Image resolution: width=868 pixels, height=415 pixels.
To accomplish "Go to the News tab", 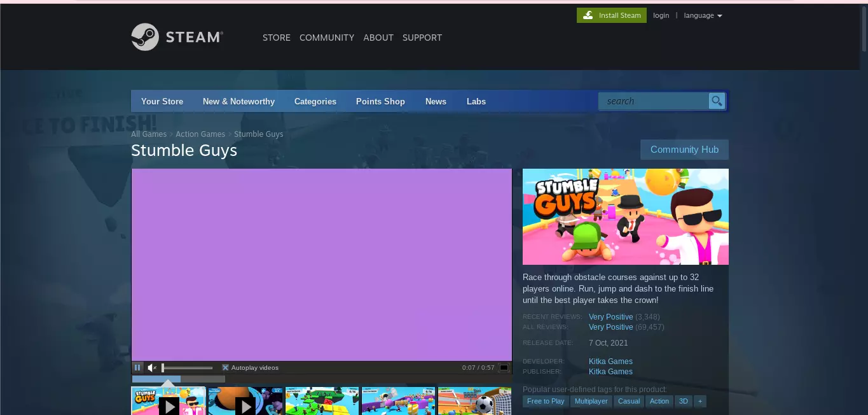I will (436, 101).
